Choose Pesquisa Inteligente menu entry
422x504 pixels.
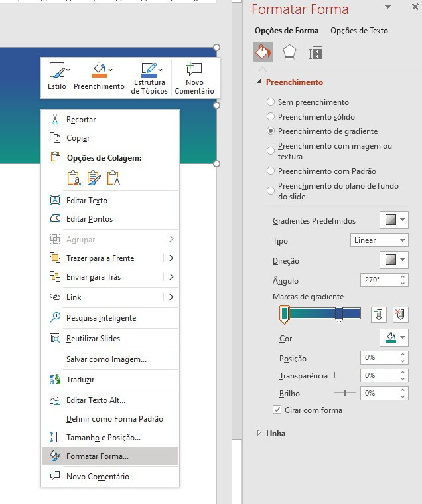(110, 318)
